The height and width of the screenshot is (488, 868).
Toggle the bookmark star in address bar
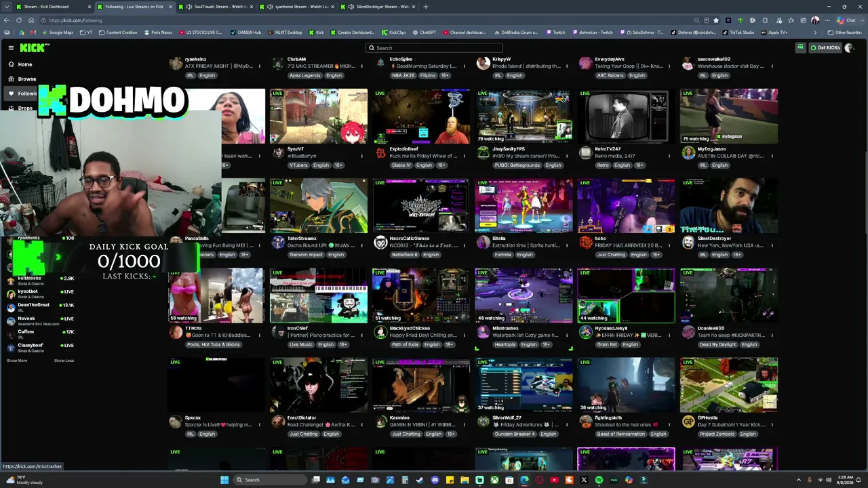[x=716, y=20]
